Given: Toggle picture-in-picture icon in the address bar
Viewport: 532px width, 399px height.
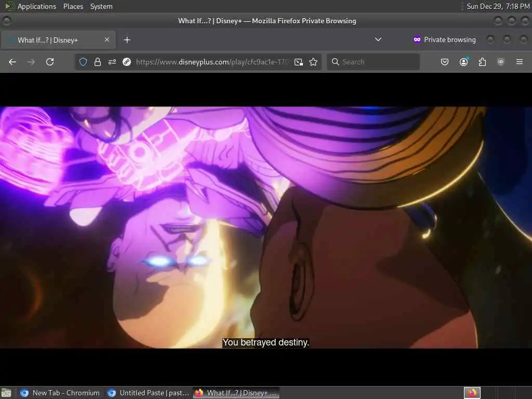Looking at the screenshot, I should (x=299, y=62).
